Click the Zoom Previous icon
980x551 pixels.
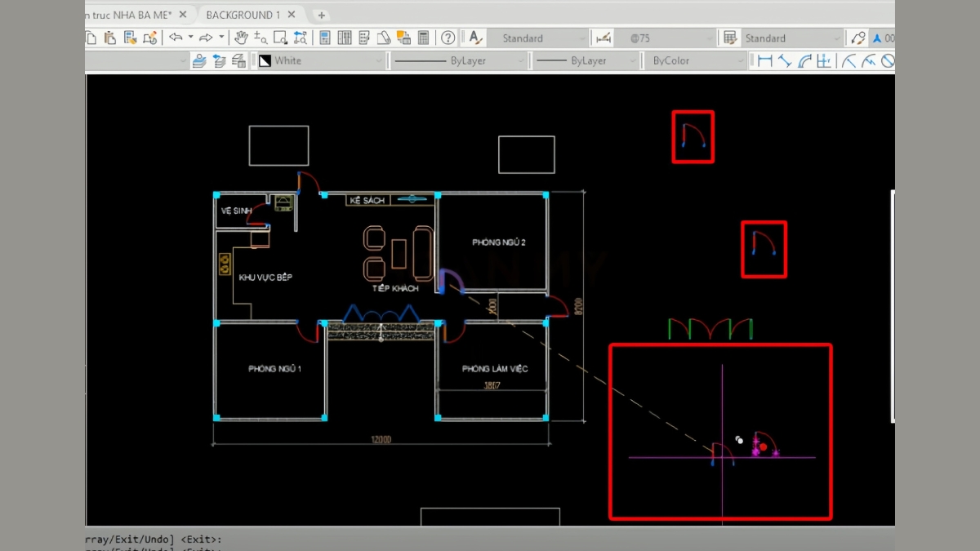(301, 38)
